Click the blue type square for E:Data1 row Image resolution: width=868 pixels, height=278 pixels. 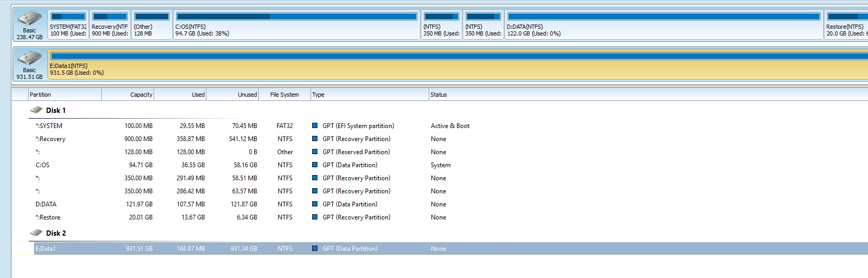pos(315,249)
